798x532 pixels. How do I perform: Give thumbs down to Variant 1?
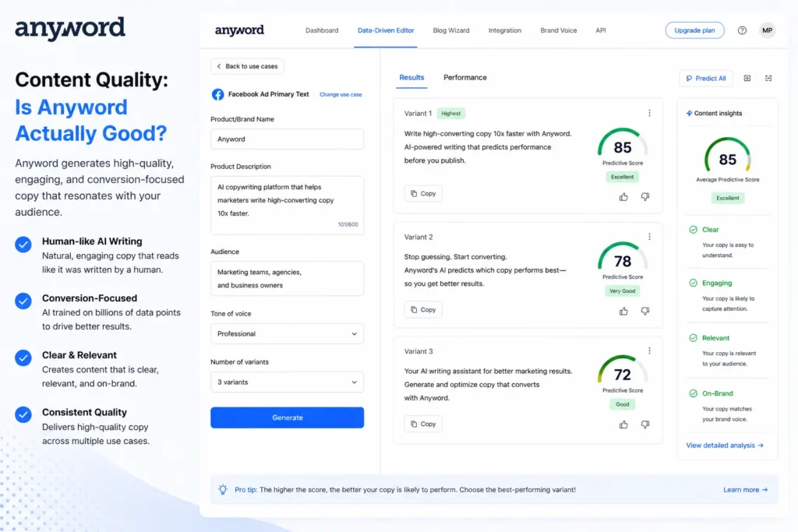(644, 197)
